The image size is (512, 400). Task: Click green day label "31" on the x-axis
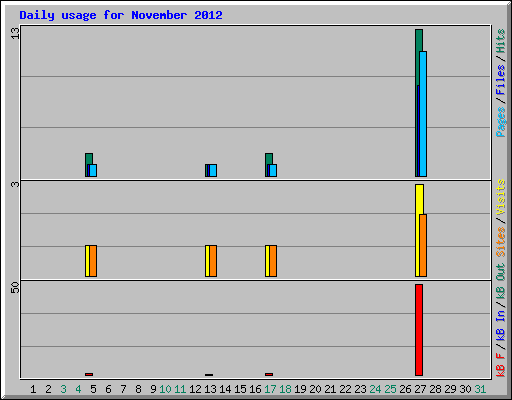[480, 389]
